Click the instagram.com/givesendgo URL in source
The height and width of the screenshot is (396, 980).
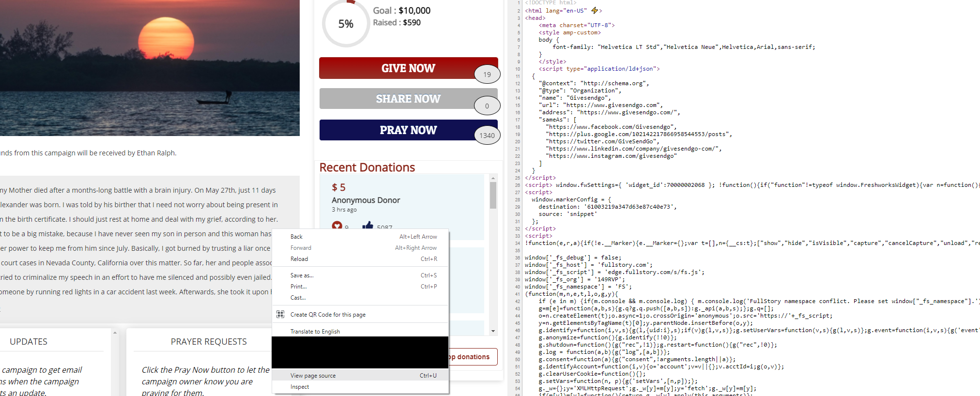click(x=611, y=156)
